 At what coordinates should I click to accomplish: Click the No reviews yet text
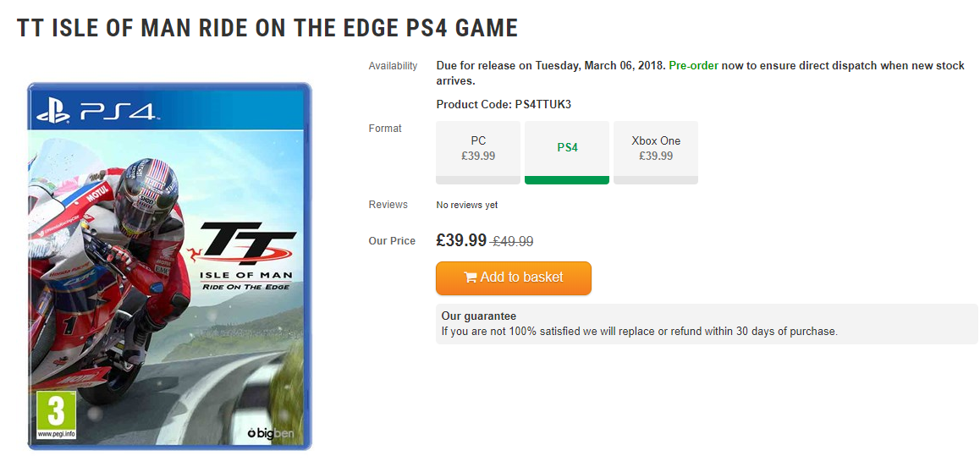[x=466, y=205]
